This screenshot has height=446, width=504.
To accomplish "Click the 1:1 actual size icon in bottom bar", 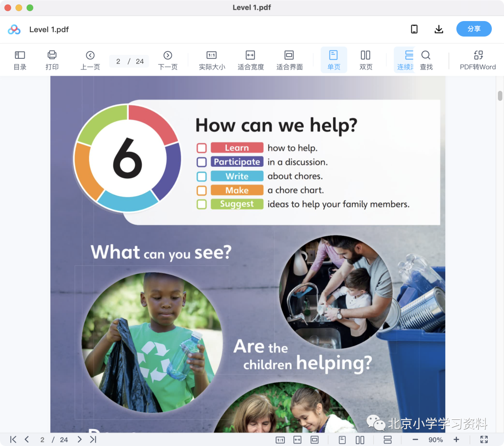I will coord(280,440).
